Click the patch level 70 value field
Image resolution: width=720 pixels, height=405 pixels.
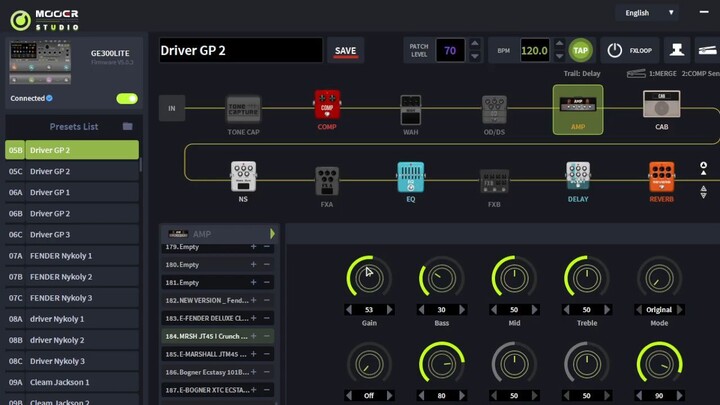450,51
